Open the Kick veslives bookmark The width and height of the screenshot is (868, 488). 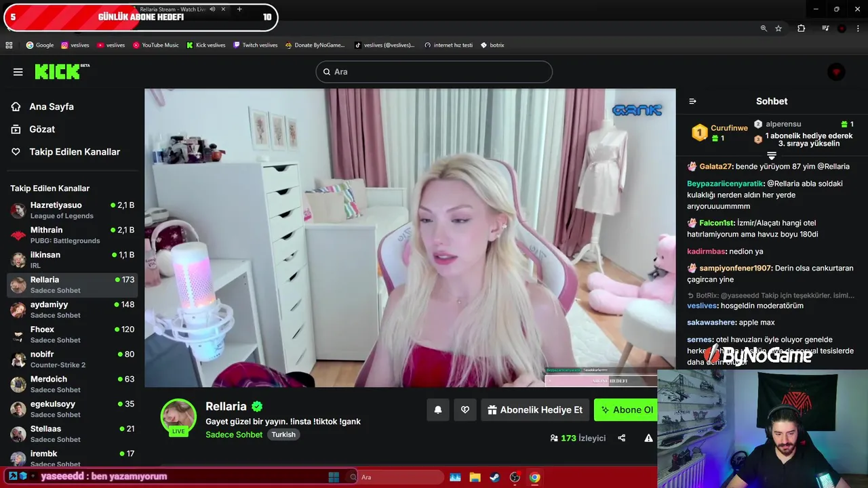[206, 45]
